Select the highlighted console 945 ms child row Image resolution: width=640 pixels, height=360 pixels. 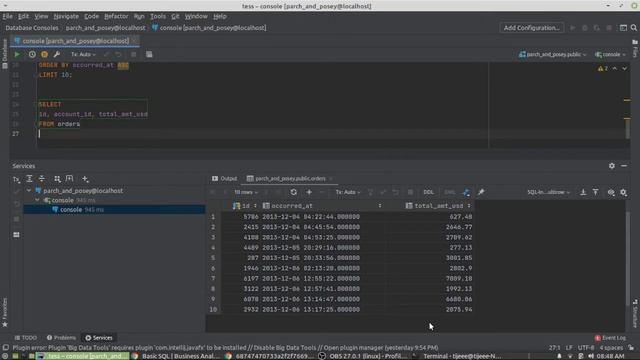click(x=114, y=209)
